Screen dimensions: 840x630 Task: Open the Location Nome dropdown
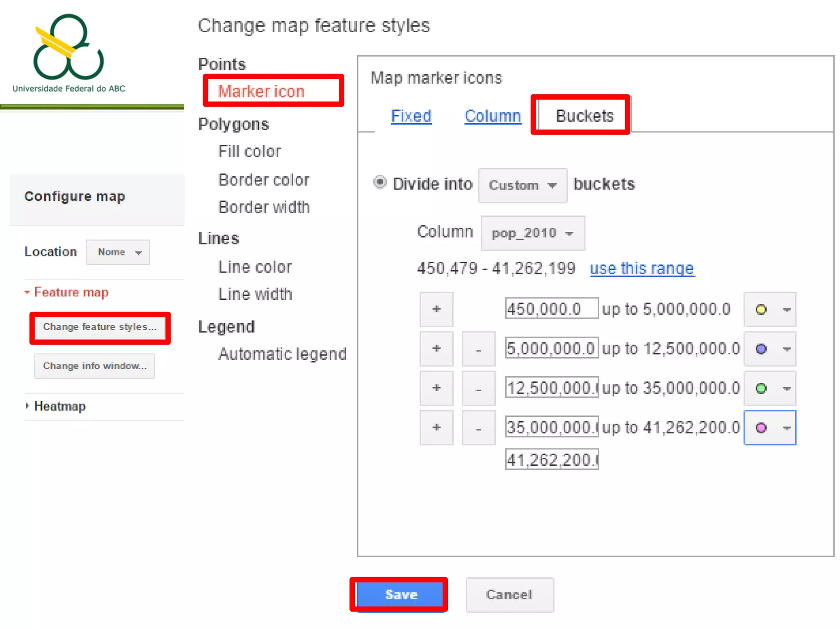pyautogui.click(x=118, y=252)
